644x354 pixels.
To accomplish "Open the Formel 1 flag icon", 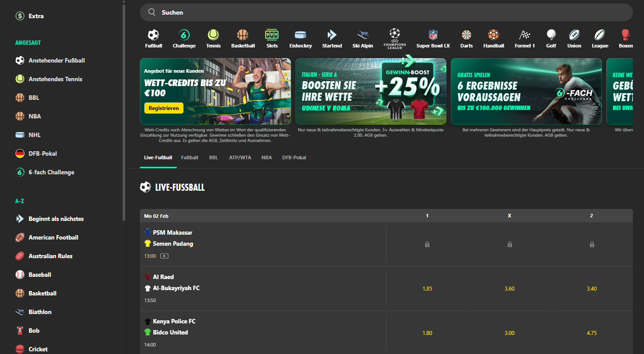I will point(525,35).
